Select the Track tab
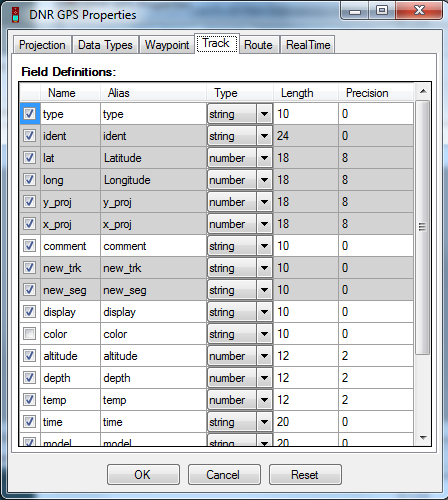 (217, 43)
